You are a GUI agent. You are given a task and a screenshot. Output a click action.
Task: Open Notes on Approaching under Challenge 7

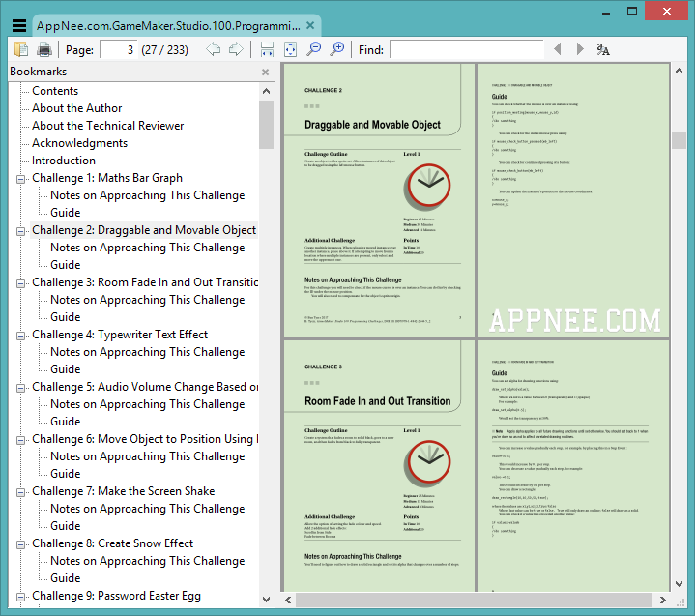[x=148, y=509]
